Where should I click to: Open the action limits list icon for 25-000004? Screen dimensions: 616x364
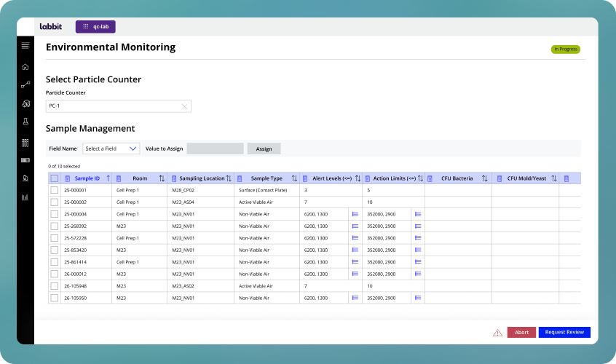(x=418, y=214)
